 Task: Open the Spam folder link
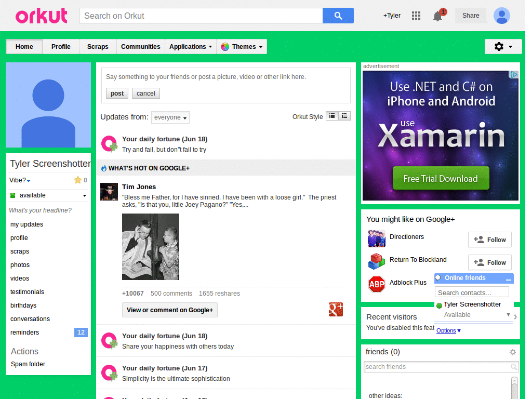[28, 364]
